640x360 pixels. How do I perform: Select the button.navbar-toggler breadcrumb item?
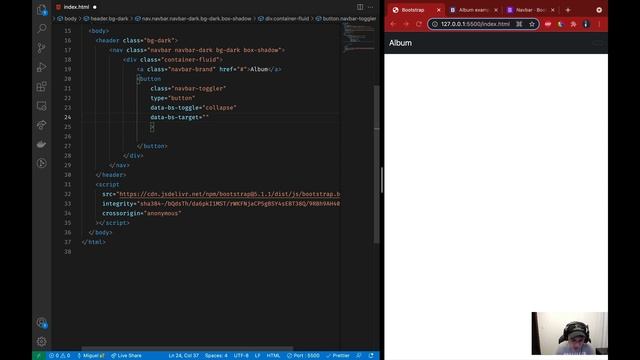click(x=346, y=18)
